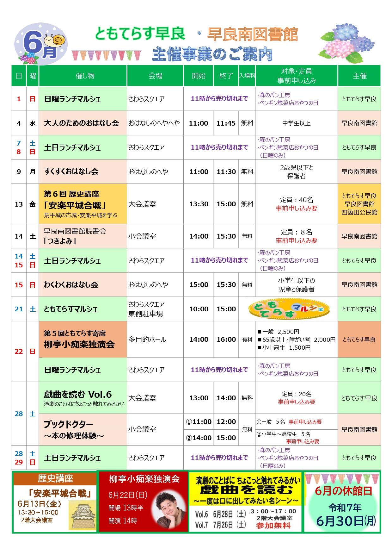Click the 開始 column header
392x555 pixels.
[x=199, y=76]
